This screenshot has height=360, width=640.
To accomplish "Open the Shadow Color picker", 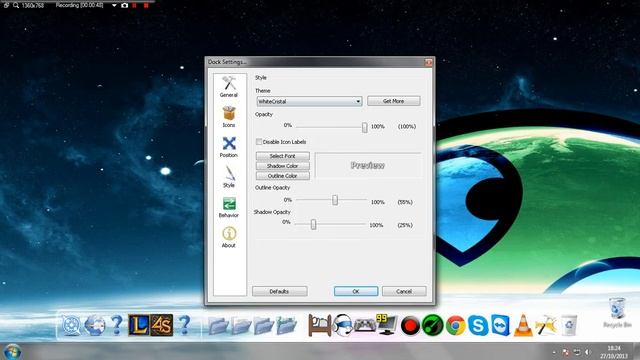I will pos(282,166).
